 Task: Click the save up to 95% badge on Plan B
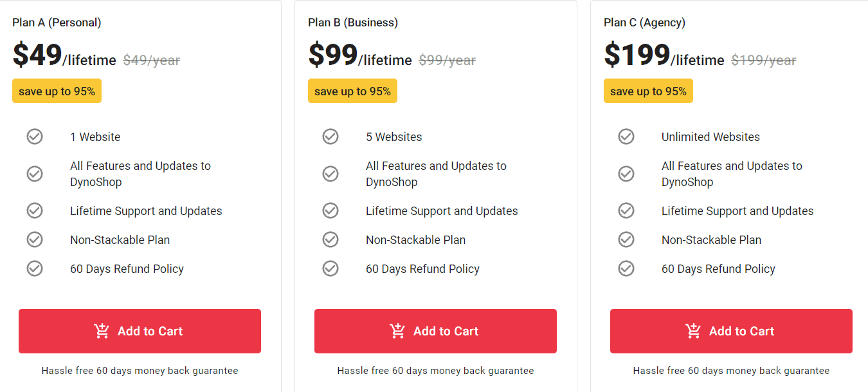coord(352,91)
